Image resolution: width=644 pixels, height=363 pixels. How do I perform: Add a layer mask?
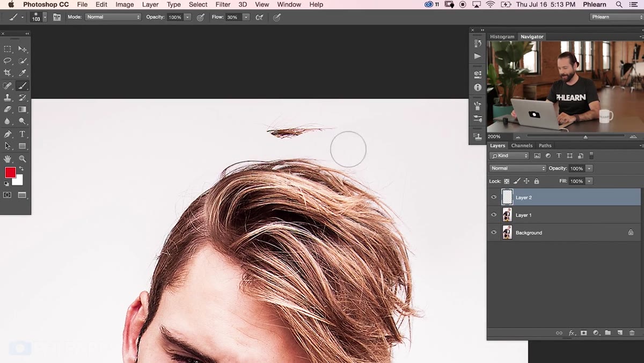(x=584, y=333)
